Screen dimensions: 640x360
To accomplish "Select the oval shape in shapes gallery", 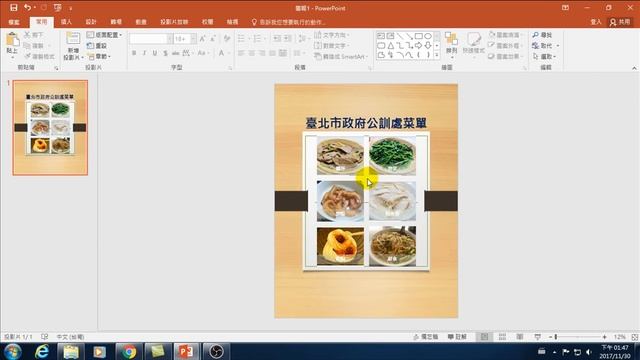I will coord(428,36).
